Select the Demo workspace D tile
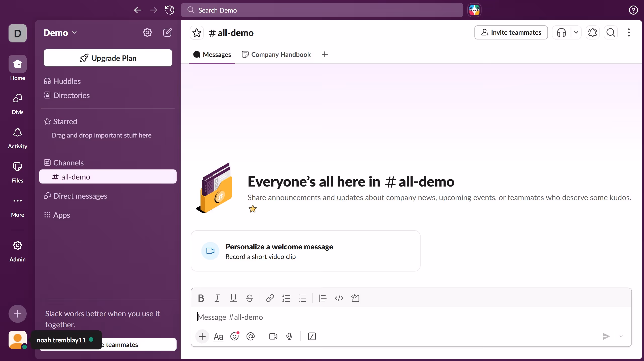The image size is (644, 361). pos(18,33)
